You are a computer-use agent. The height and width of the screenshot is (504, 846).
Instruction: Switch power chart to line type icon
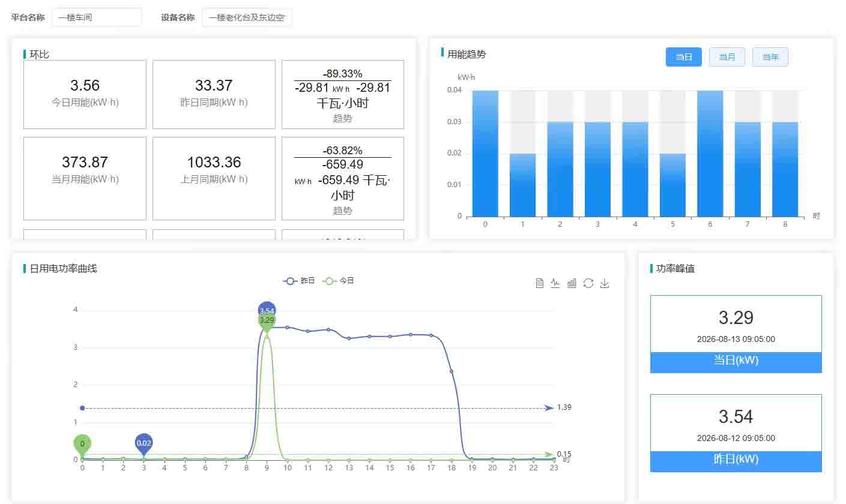pos(555,283)
